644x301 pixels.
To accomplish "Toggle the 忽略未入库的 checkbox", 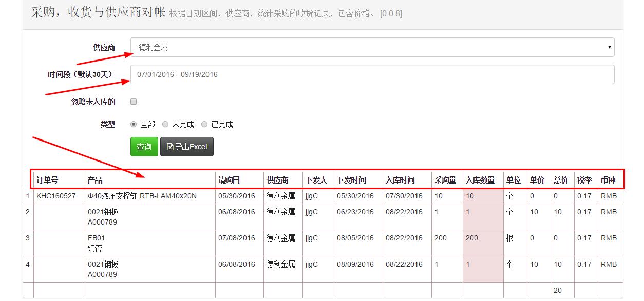I will (134, 102).
